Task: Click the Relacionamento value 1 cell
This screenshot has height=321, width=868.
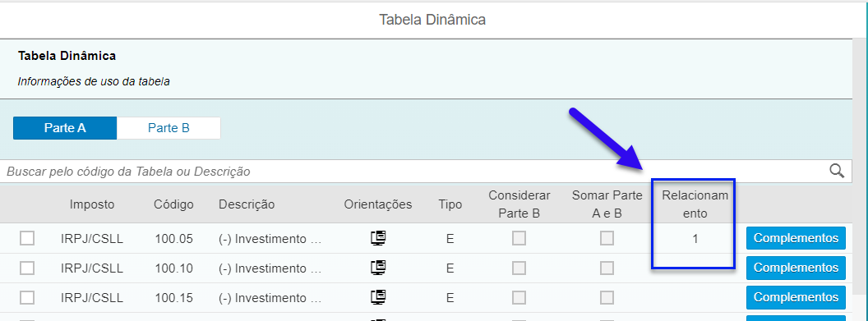Action: [x=695, y=239]
